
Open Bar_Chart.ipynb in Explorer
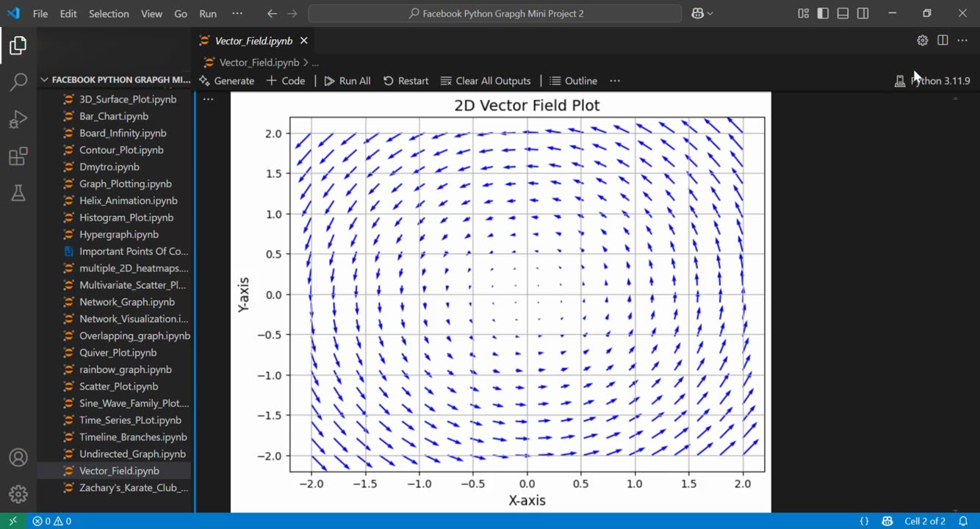click(114, 116)
